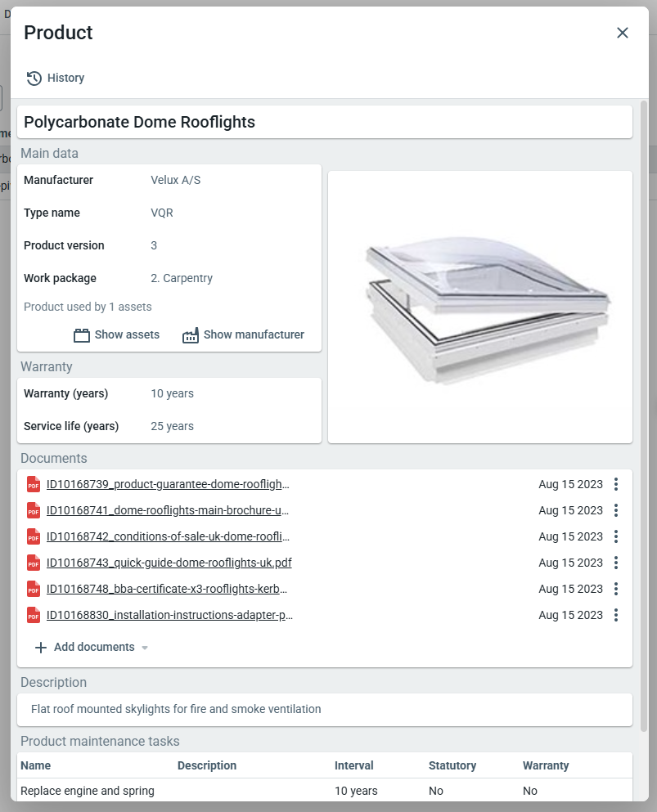The height and width of the screenshot is (812, 657).
Task: Open ID10168748 bba-certificate document link
Action: click(167, 589)
